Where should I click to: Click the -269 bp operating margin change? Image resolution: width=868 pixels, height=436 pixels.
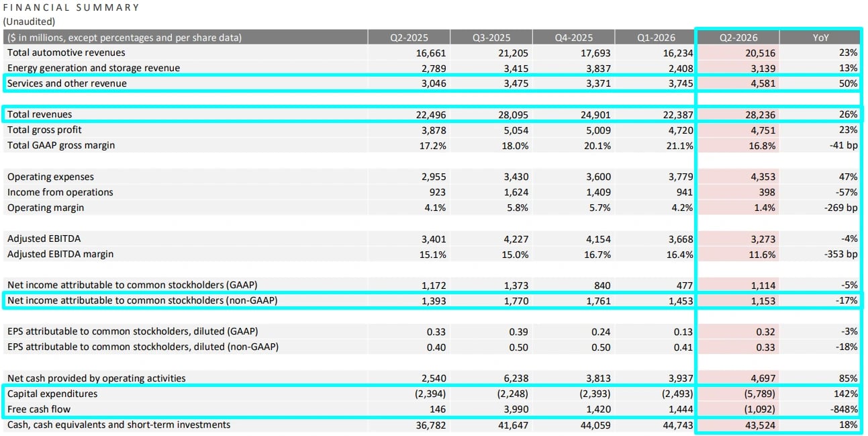840,208
